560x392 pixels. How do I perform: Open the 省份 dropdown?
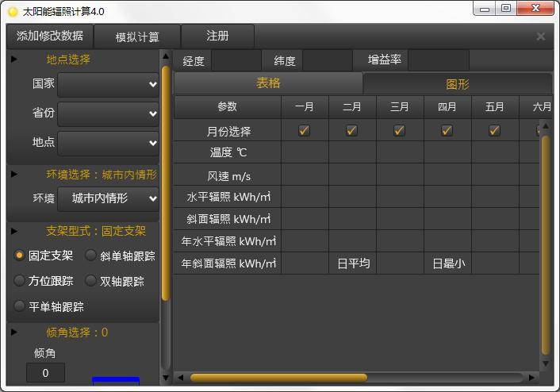[x=108, y=114]
